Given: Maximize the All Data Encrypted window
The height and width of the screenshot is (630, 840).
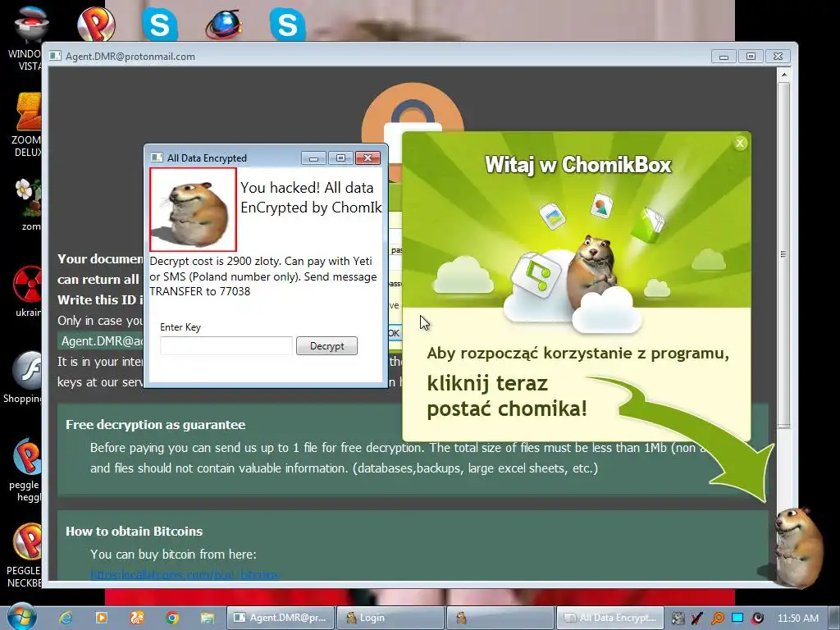Looking at the screenshot, I should (x=340, y=158).
